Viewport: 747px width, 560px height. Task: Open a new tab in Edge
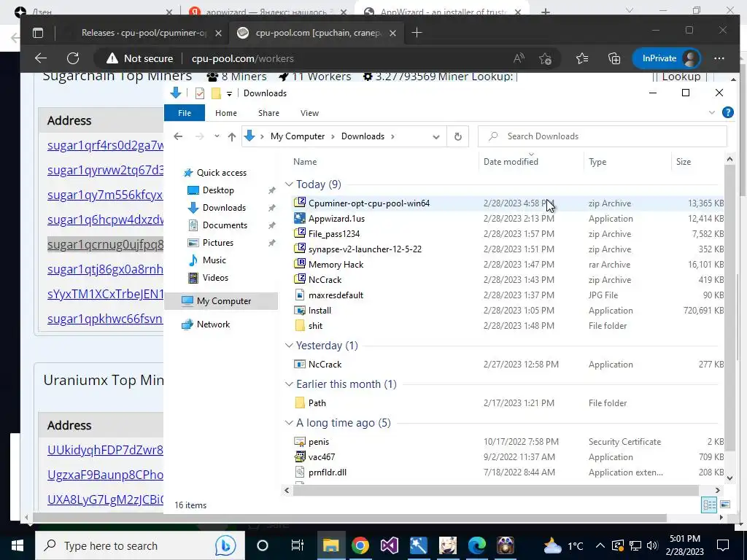tap(417, 32)
